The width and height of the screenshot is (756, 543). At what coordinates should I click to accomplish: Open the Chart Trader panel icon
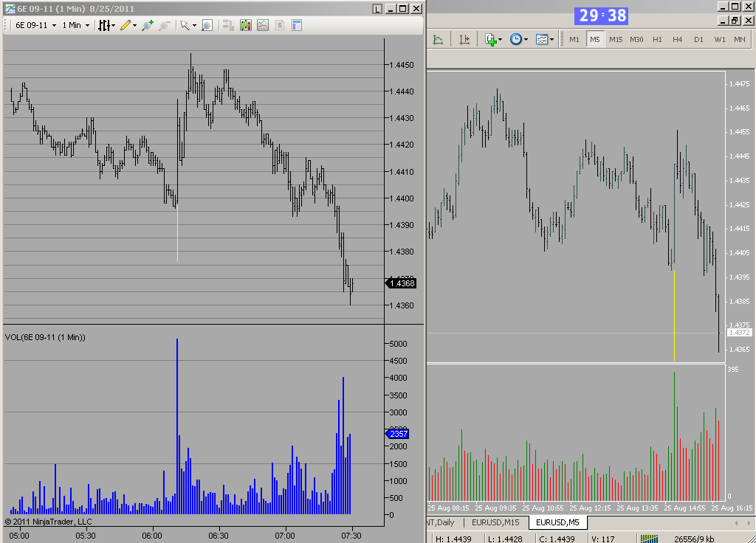click(x=229, y=26)
